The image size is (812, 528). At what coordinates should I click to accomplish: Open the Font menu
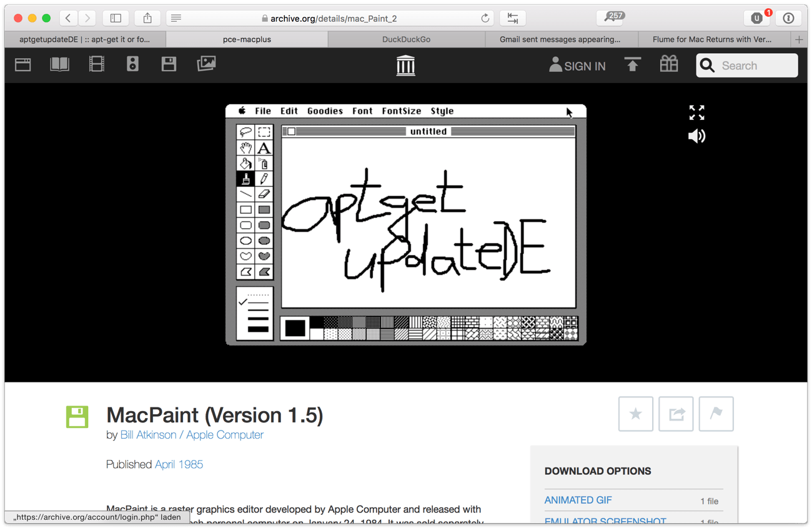pyautogui.click(x=362, y=111)
